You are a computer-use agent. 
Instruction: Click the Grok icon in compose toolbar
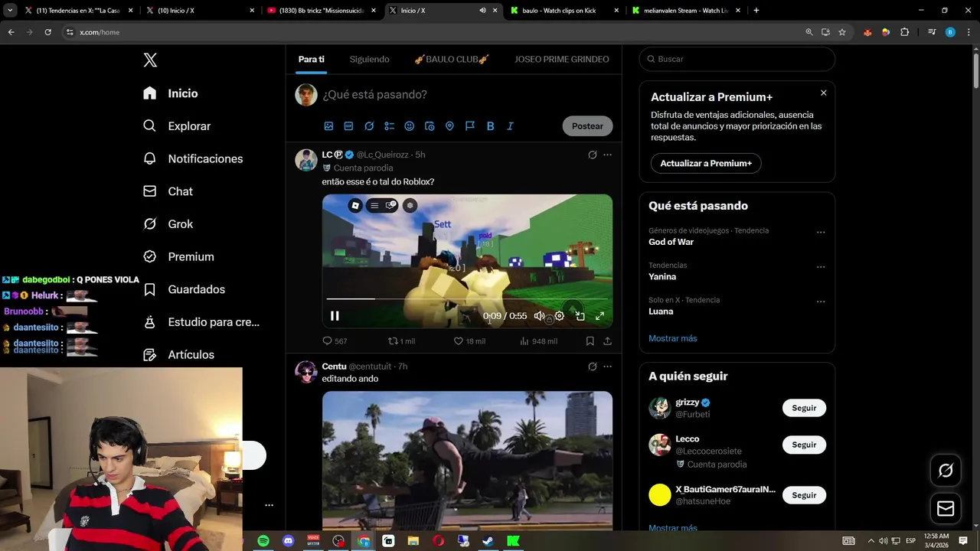pyautogui.click(x=369, y=126)
